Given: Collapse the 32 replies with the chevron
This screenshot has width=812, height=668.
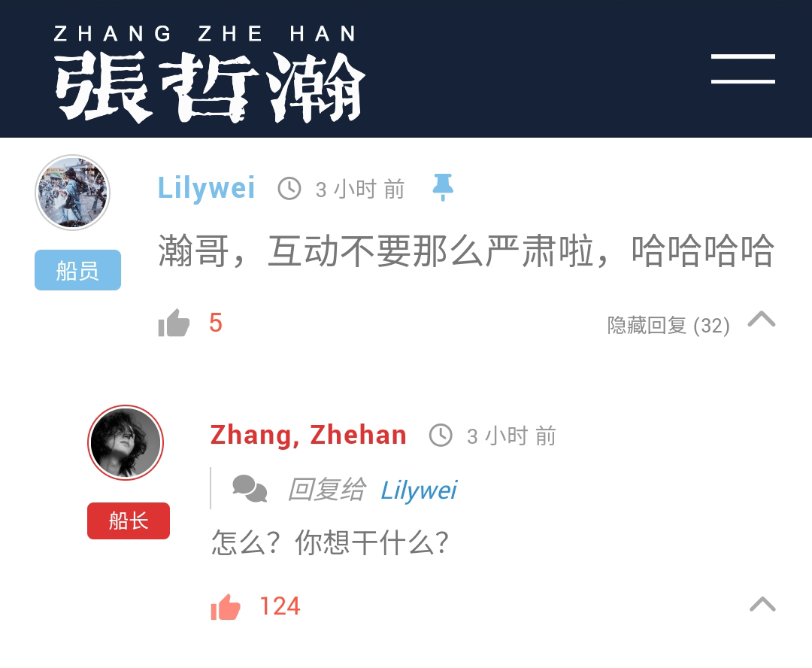Looking at the screenshot, I should (x=761, y=319).
